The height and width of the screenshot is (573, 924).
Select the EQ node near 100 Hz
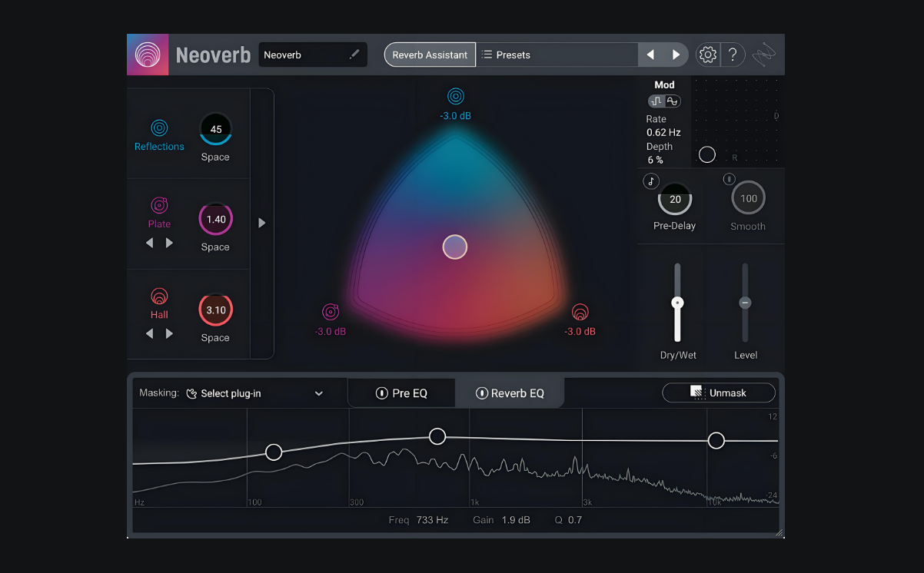pos(274,452)
